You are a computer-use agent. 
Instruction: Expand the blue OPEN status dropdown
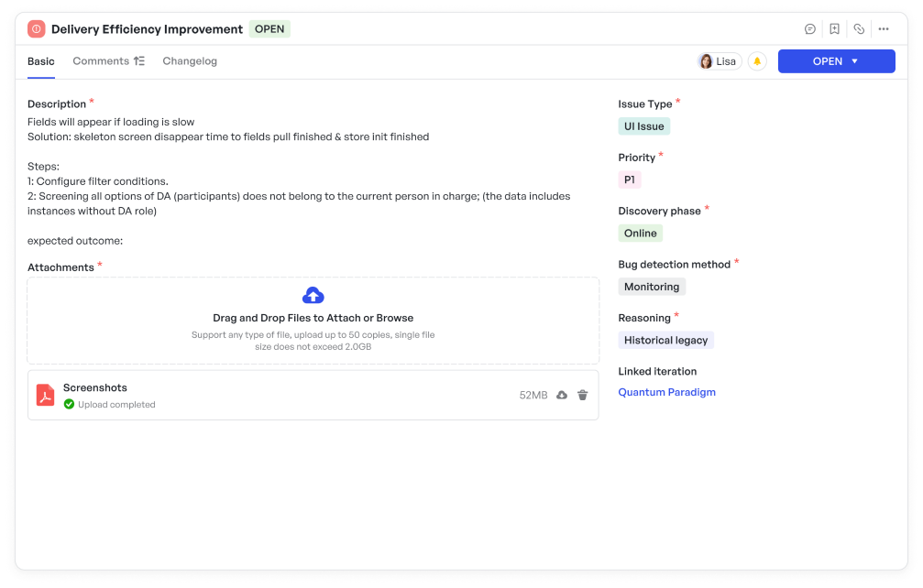(836, 61)
